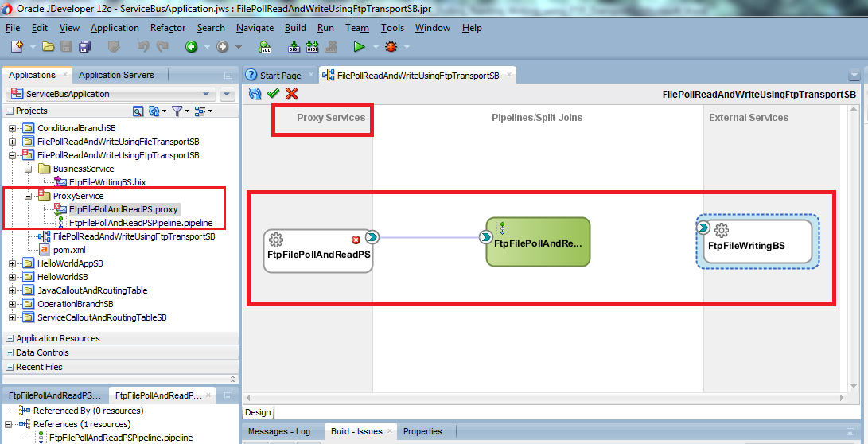Click the Projects navigator display options icon
The height and width of the screenshot is (444, 868).
point(200,111)
